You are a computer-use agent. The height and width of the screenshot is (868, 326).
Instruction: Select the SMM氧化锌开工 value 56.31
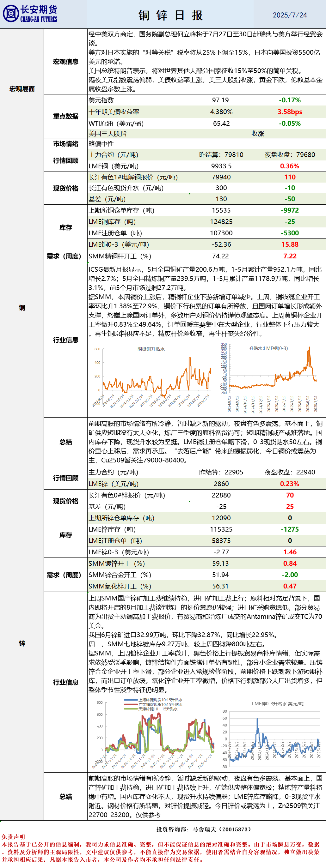[220, 586]
